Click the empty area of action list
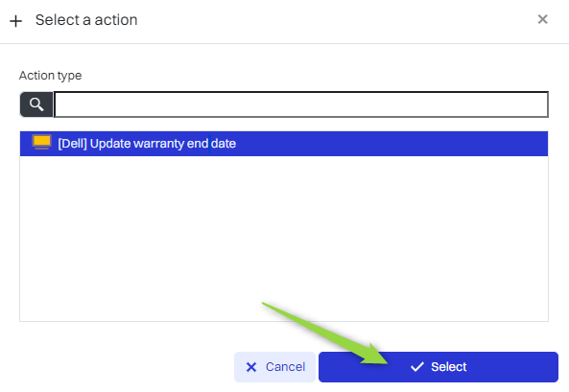This screenshot has height=392, width=569. point(284,239)
